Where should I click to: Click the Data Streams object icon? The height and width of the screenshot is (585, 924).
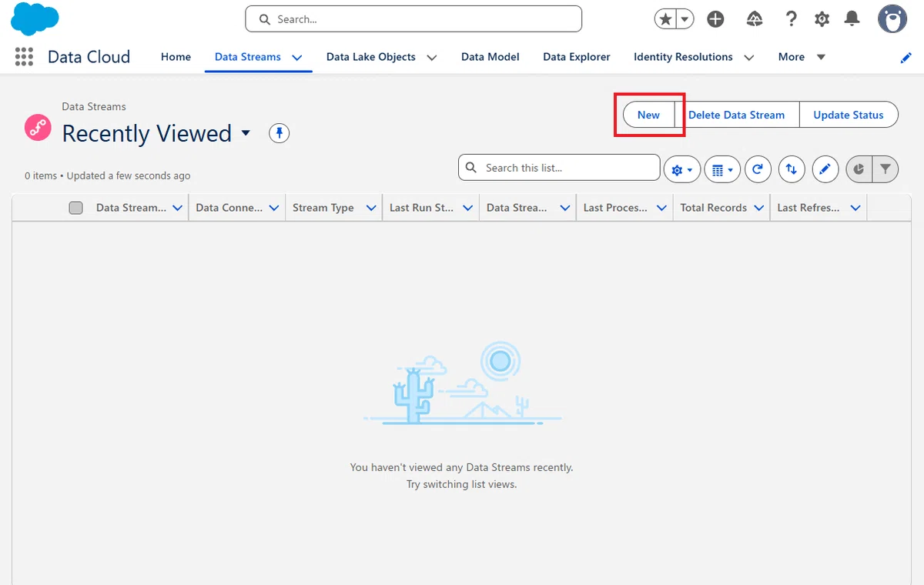[x=38, y=127]
